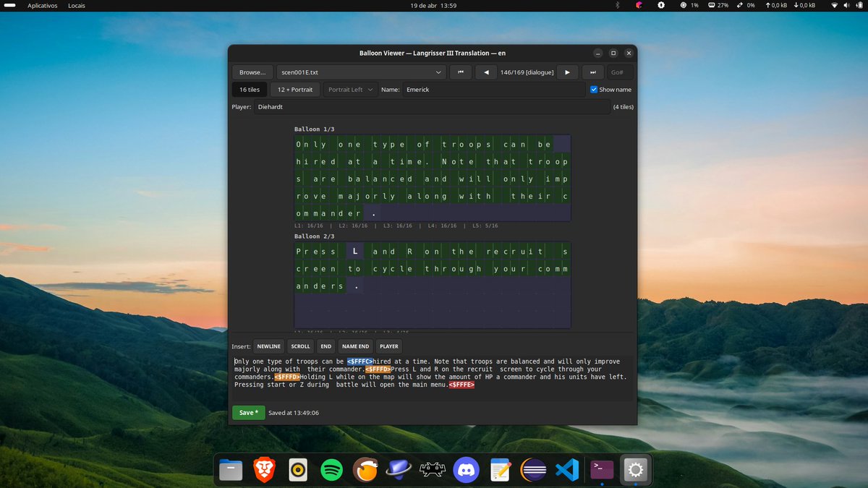Viewport: 868px width, 488px height.
Task: Insert an END code
Action: pyautogui.click(x=326, y=346)
